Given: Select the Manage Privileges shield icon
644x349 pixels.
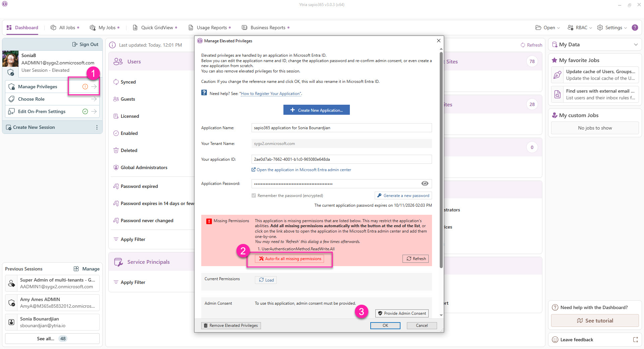Looking at the screenshot, I should coord(12,87).
